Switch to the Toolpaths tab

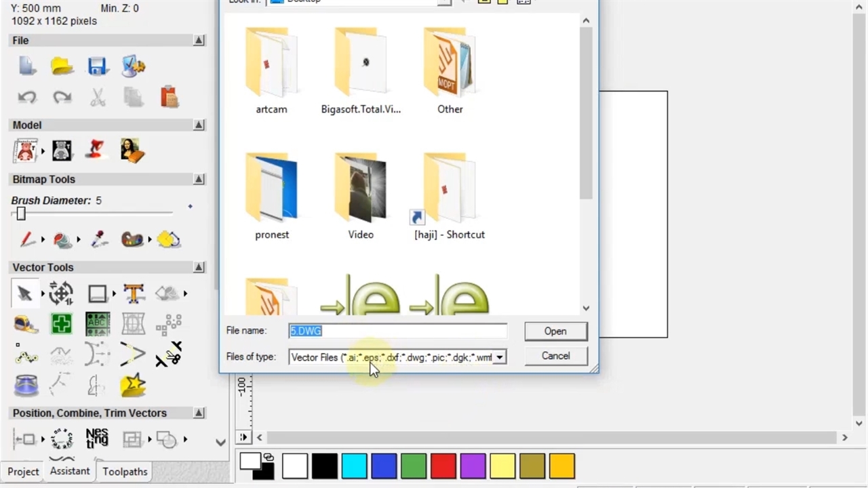tap(125, 472)
